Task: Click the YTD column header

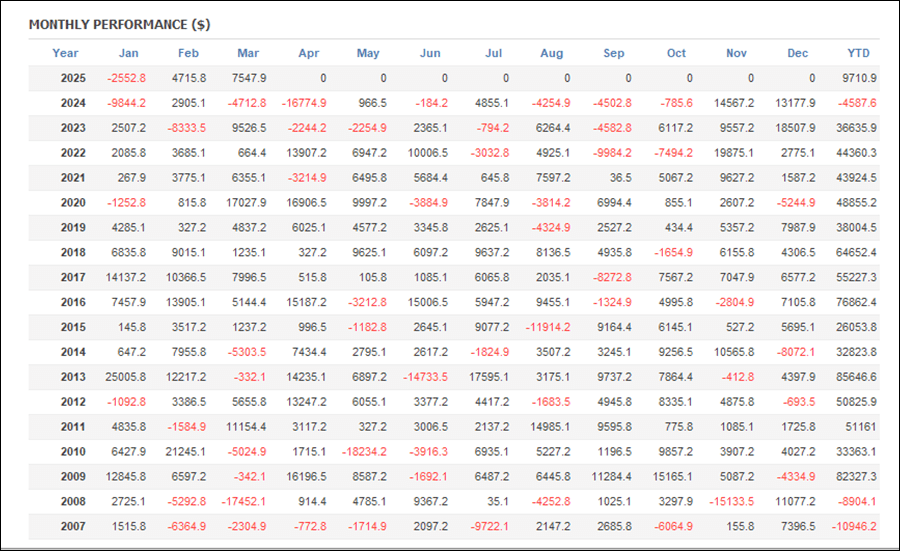Action: [x=858, y=53]
